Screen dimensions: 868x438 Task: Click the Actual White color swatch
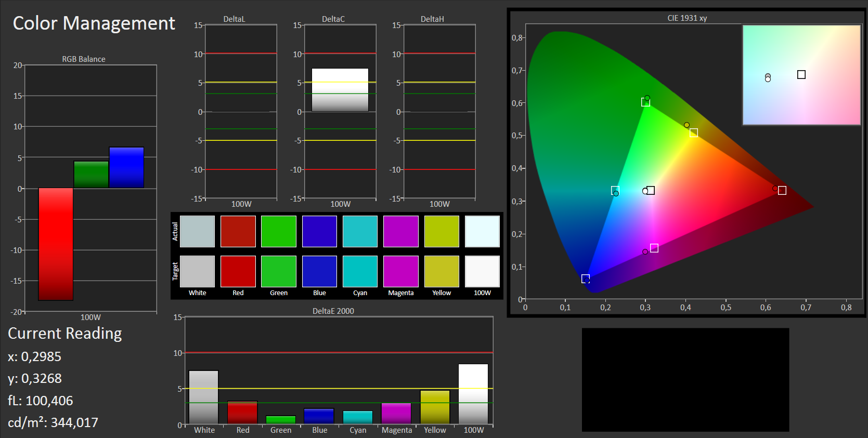(x=197, y=231)
